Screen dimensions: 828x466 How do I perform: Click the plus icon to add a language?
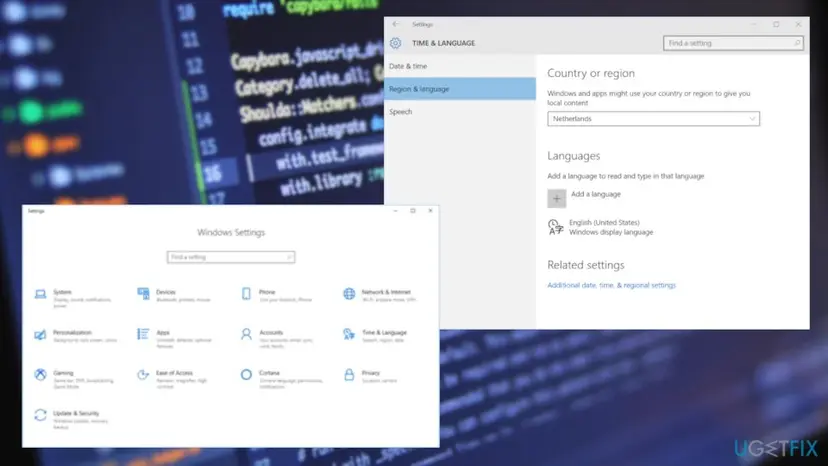557,199
